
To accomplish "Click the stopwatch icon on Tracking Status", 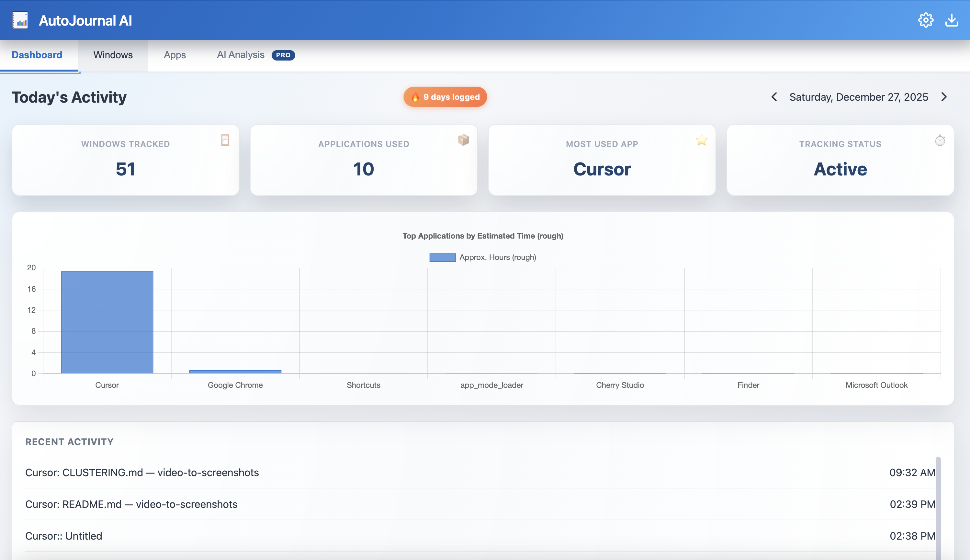I will point(940,140).
